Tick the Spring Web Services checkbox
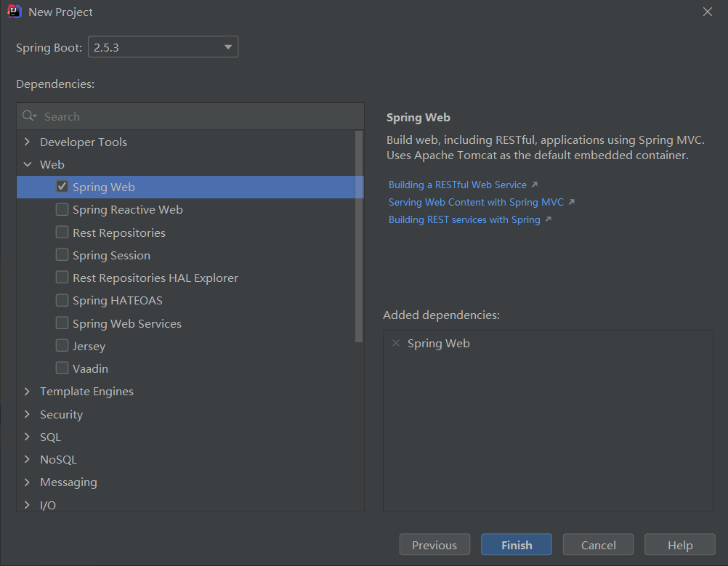Viewport: 728px width, 566px height. (x=62, y=323)
